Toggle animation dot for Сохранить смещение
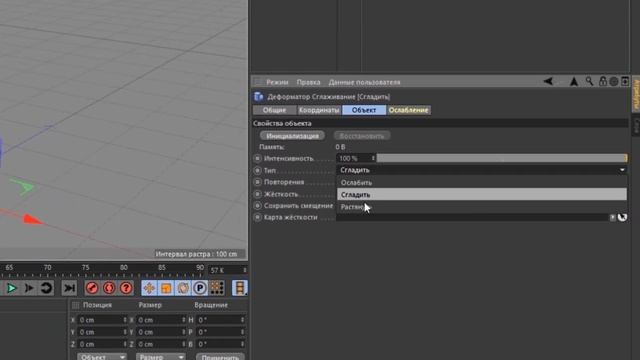Viewport: 640px width, 360px height. coord(258,206)
